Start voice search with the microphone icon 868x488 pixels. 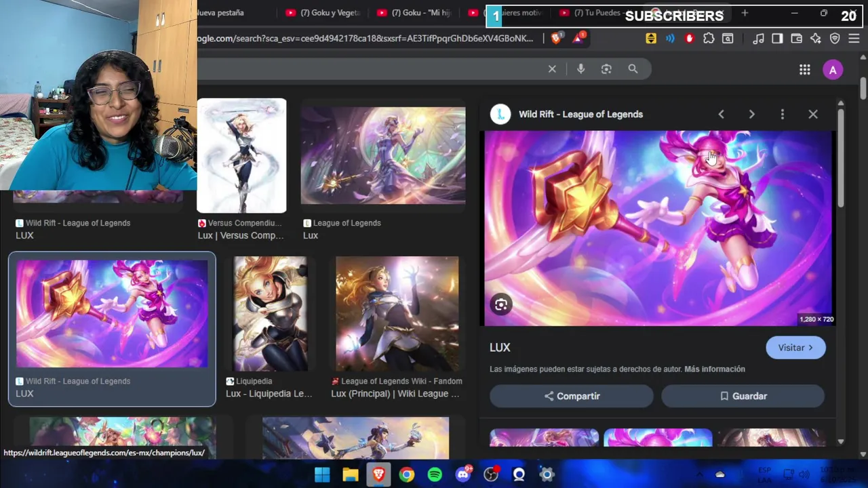coord(580,69)
